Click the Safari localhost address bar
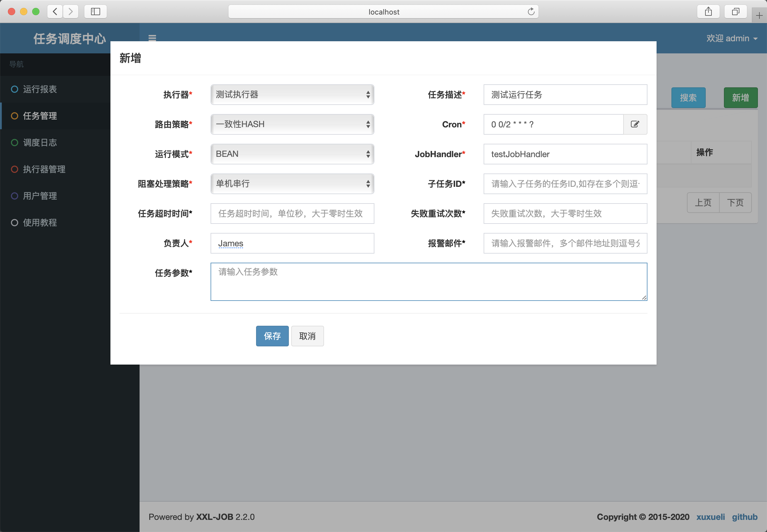 [383, 12]
